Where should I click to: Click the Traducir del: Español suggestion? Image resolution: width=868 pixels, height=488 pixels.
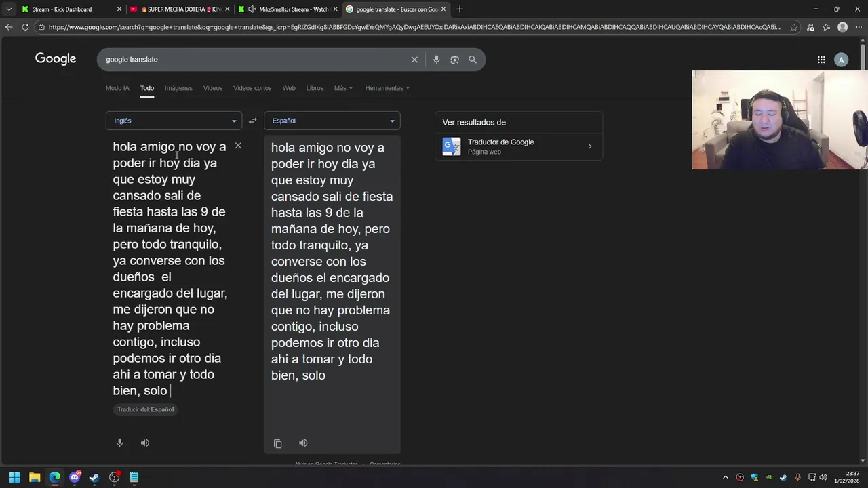145,409
